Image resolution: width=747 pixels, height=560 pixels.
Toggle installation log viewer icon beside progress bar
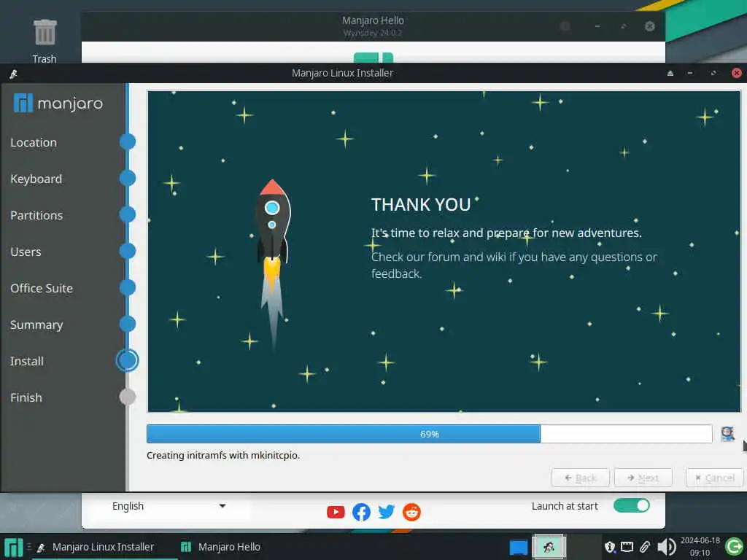727,434
